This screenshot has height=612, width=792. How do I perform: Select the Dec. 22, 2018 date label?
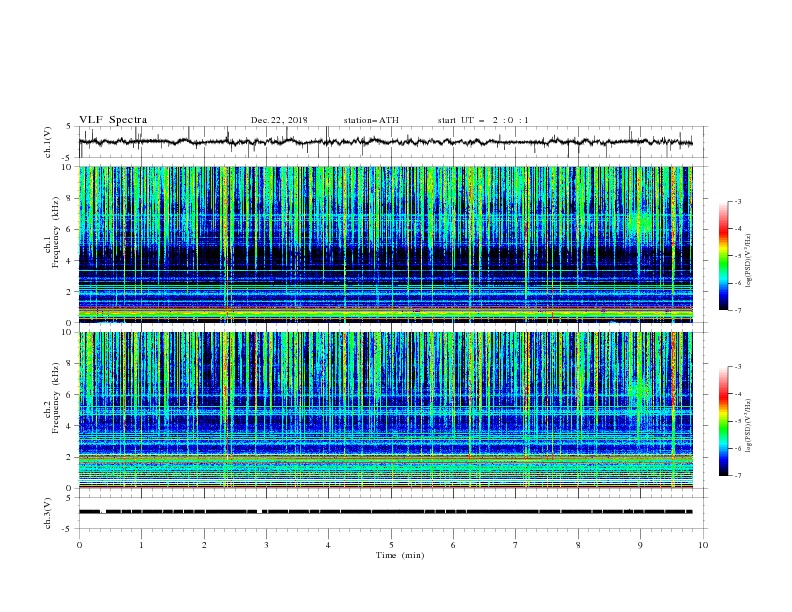279,120
